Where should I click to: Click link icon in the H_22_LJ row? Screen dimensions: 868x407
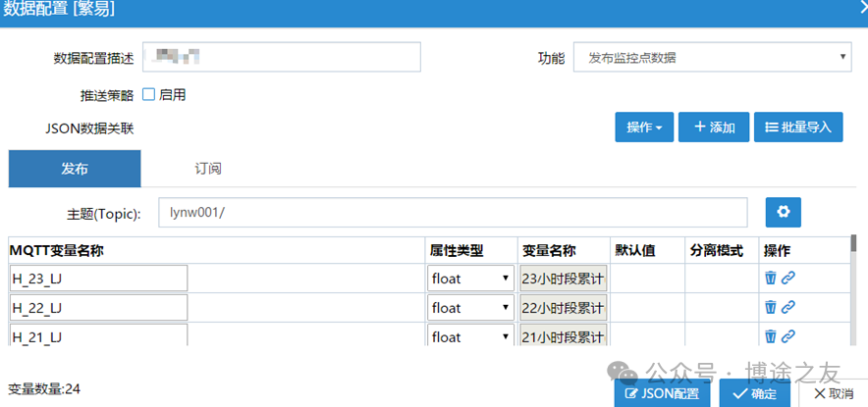pyautogui.click(x=788, y=307)
